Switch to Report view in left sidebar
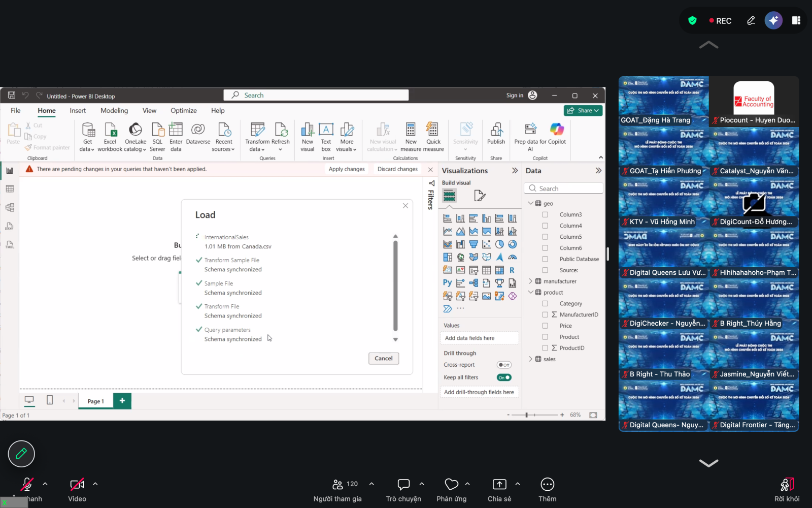 pos(10,171)
